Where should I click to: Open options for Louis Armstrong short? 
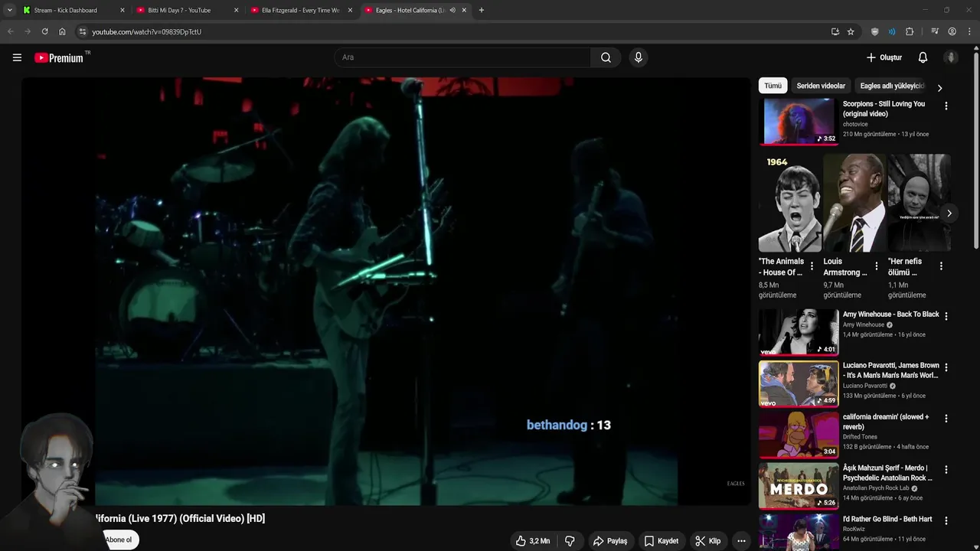click(877, 266)
